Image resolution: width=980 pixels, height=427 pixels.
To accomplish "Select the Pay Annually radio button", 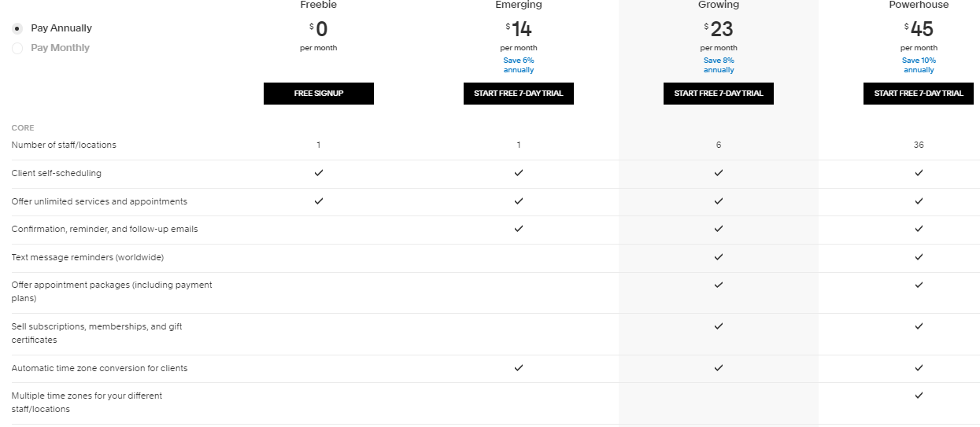I will click(17, 28).
